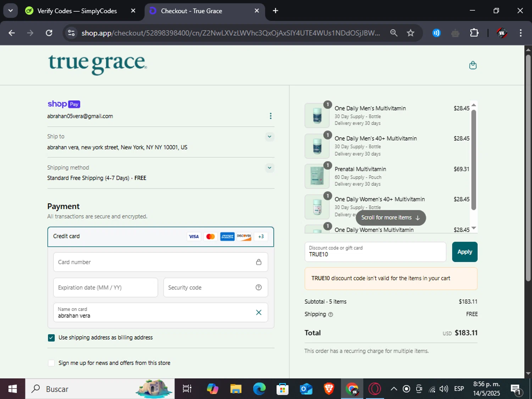
Task: Click the Buscar taskbar search box
Action: [x=100, y=389]
